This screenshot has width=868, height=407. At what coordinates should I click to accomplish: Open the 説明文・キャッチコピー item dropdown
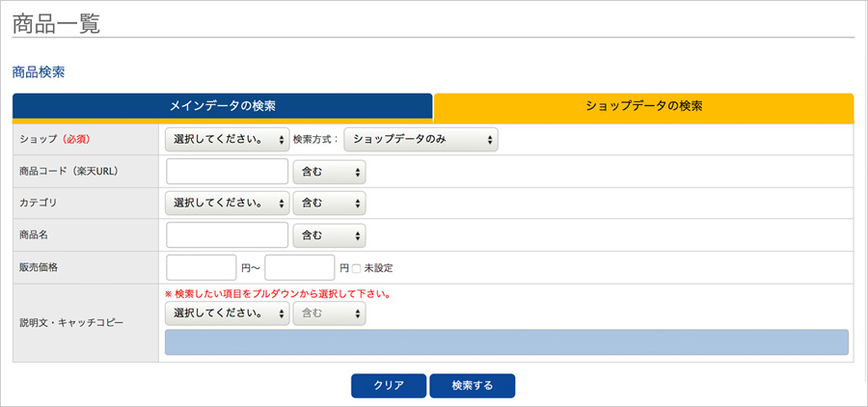(228, 313)
